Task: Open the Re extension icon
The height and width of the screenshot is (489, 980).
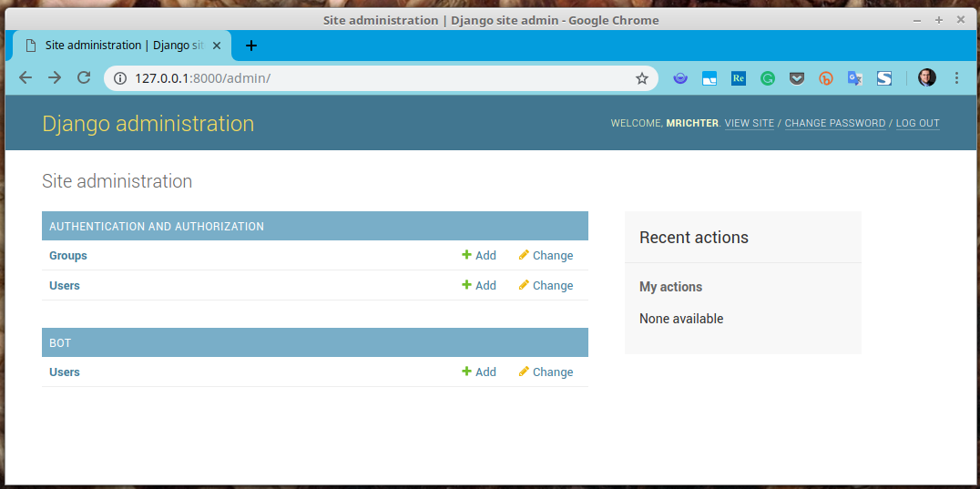Action: 739,78
